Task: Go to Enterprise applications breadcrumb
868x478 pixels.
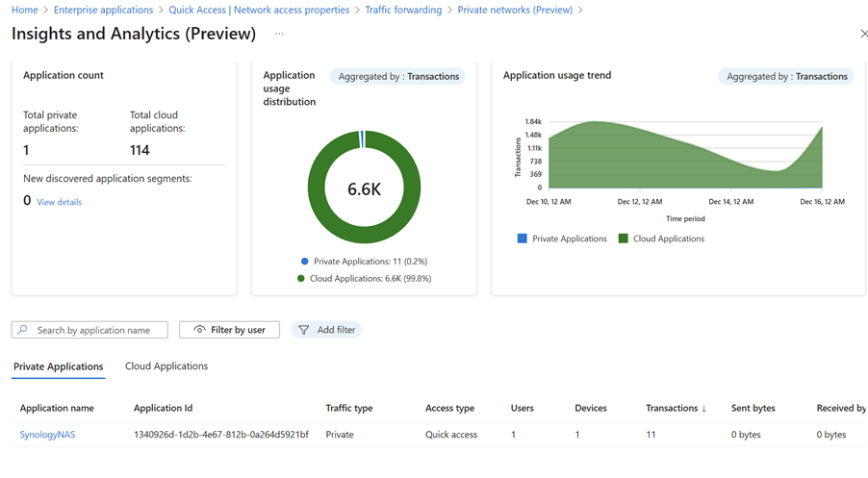Action: (103, 10)
